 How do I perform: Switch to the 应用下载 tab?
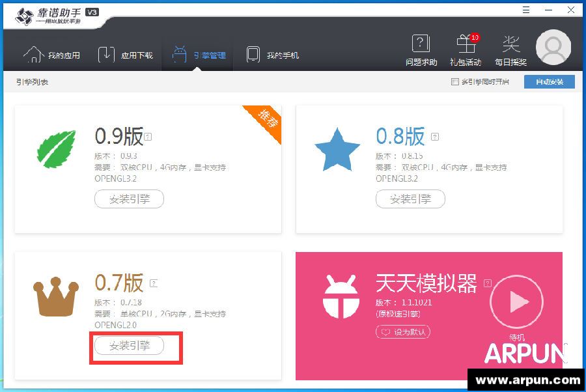click(x=126, y=55)
